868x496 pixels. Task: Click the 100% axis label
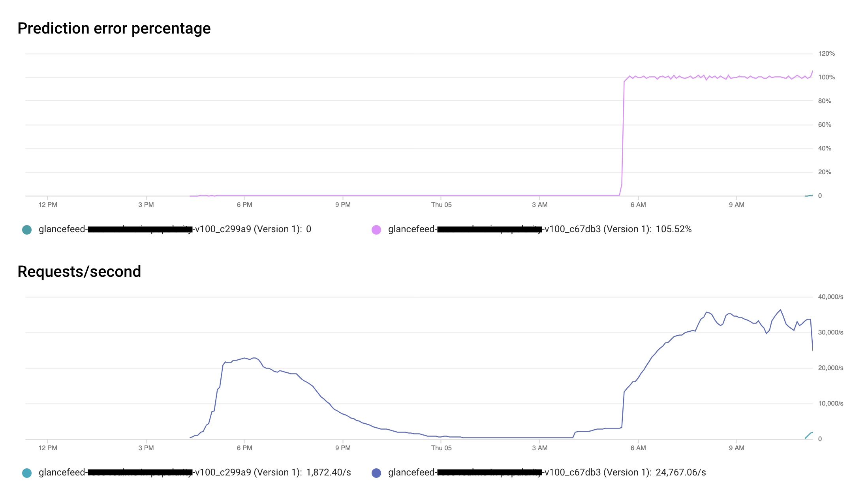tap(827, 77)
